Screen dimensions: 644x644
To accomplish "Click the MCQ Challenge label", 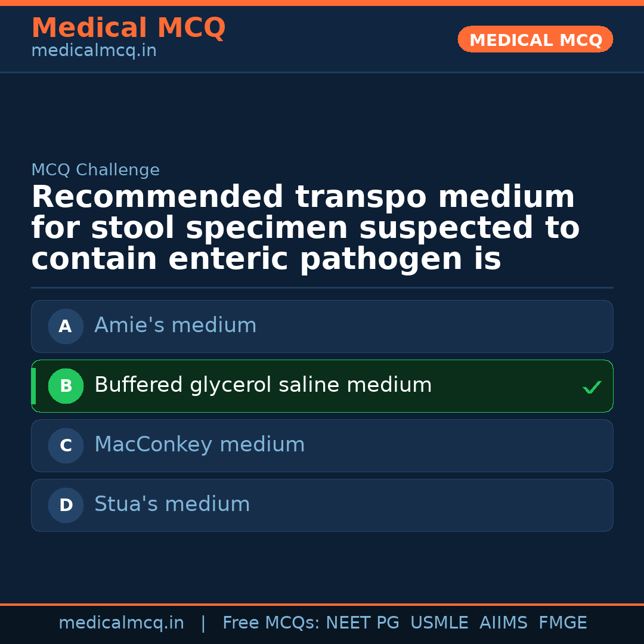I will coord(95,170).
